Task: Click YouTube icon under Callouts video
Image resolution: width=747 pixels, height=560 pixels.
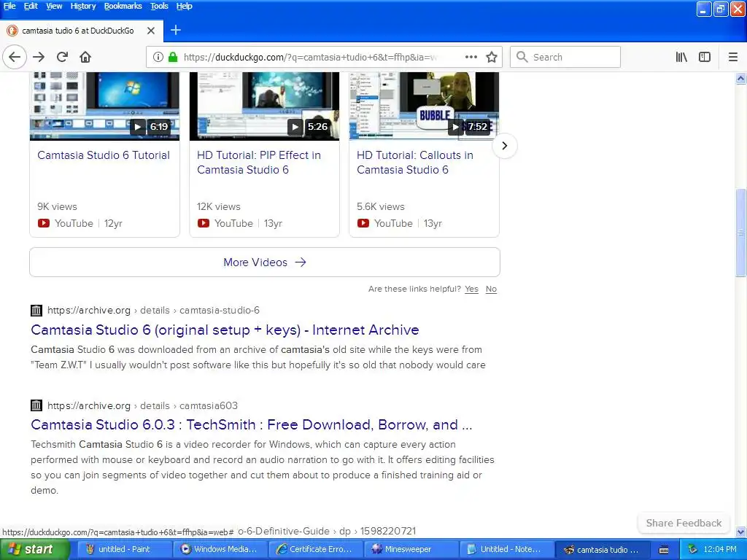Action: [x=363, y=223]
